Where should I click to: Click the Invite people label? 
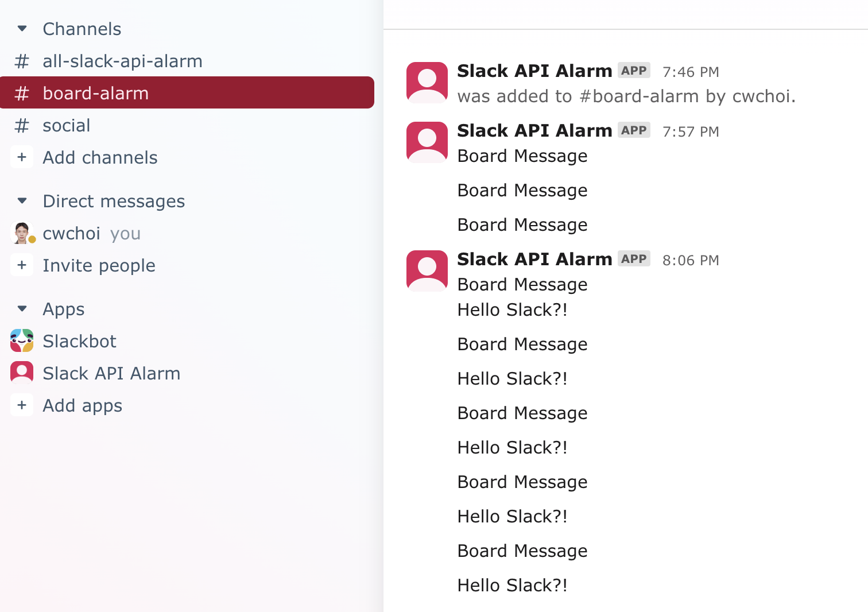(x=99, y=266)
